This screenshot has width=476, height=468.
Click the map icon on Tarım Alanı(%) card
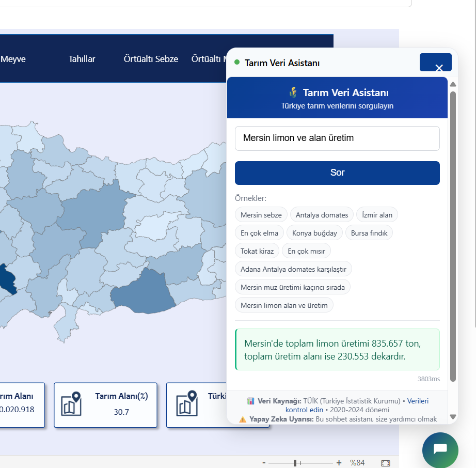(x=71, y=404)
